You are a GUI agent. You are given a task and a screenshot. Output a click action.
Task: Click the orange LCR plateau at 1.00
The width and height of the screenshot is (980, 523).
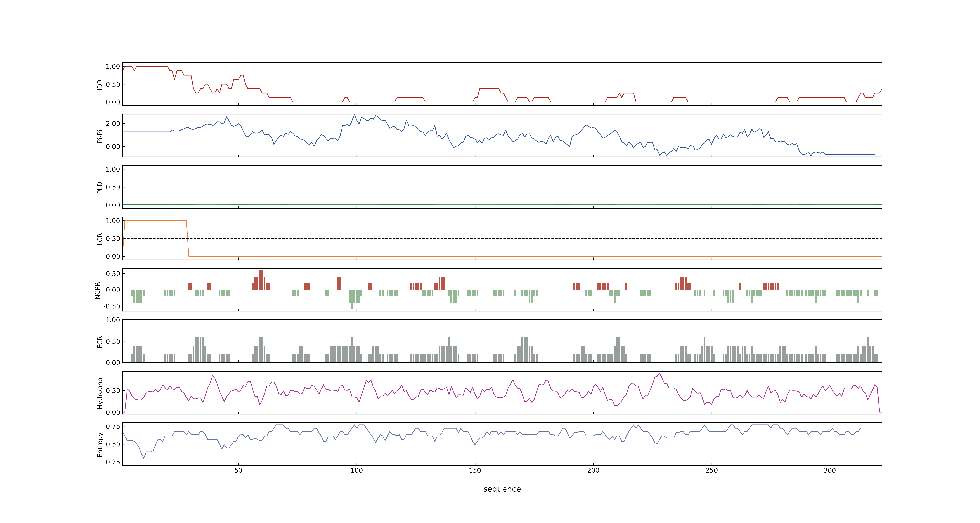[x=156, y=220]
